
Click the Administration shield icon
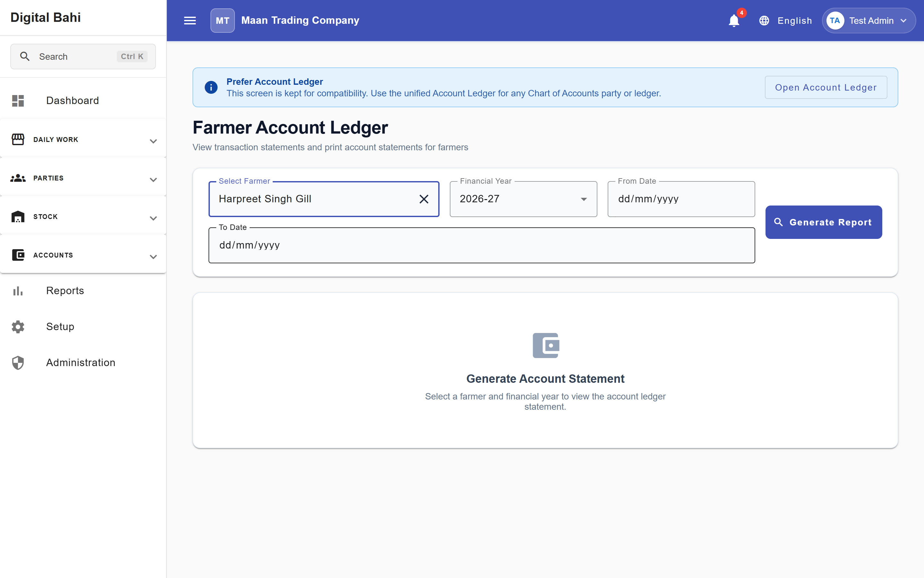18,363
